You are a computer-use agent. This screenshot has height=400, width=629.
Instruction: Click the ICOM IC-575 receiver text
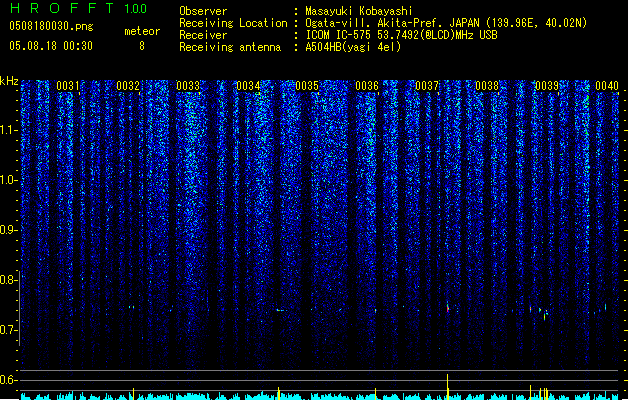tap(401, 35)
